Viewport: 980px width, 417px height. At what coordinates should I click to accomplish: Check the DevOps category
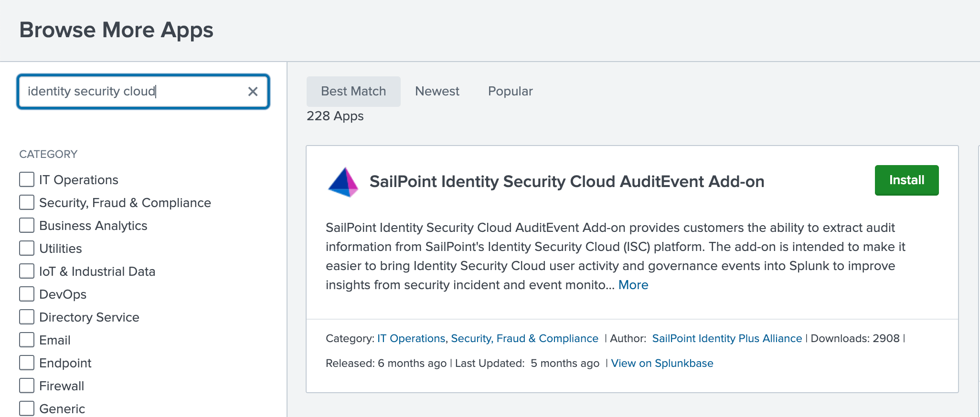tap(27, 294)
